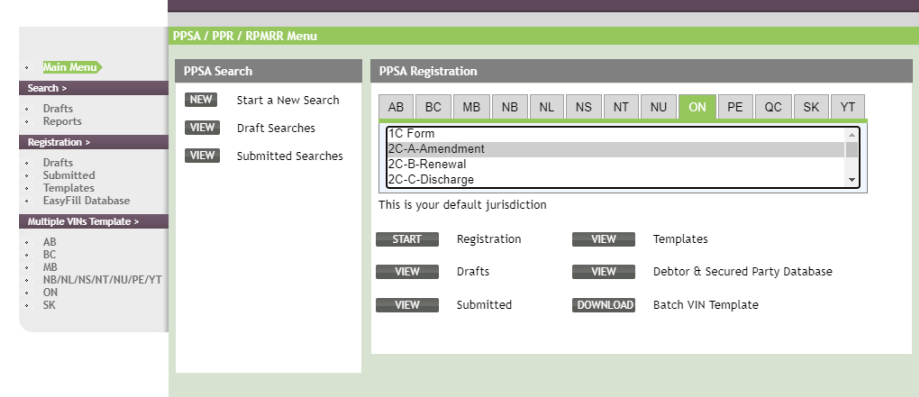Click VIEW button for Submitted registrations
The height and width of the screenshot is (397, 919).
(x=407, y=305)
